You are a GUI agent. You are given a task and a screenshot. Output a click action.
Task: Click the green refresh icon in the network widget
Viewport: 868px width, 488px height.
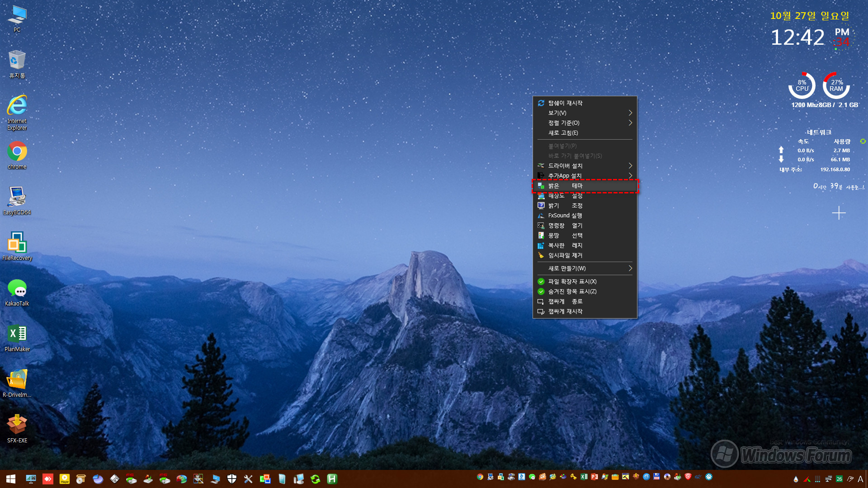[x=863, y=141]
